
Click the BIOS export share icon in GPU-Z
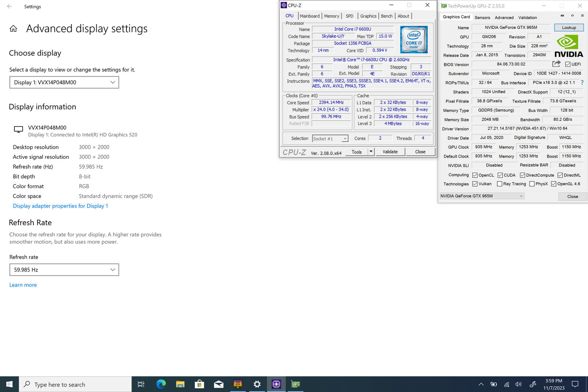[x=556, y=64]
